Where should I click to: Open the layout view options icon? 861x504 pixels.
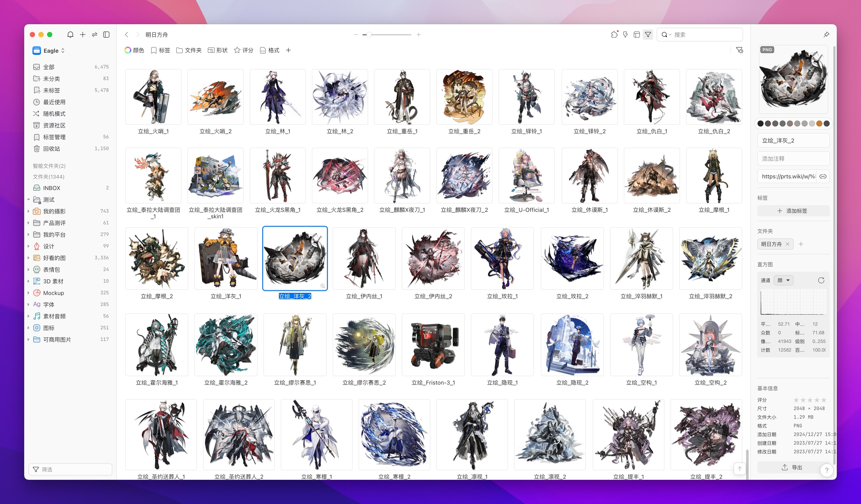(x=637, y=35)
